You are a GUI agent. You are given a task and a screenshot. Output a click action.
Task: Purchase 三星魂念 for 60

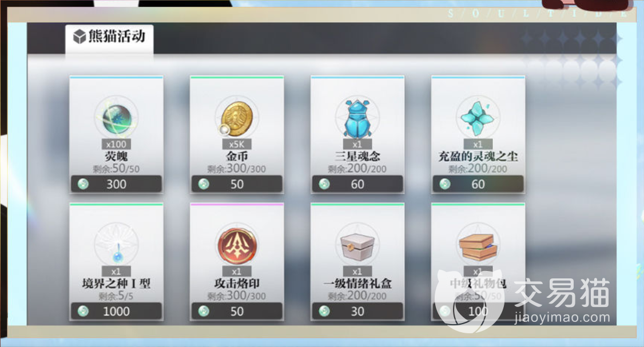pyautogui.click(x=357, y=184)
